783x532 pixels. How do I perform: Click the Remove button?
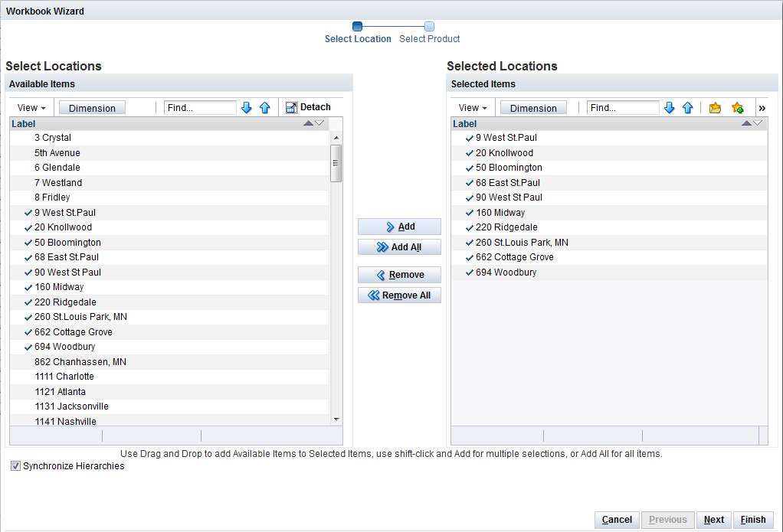[399, 275]
